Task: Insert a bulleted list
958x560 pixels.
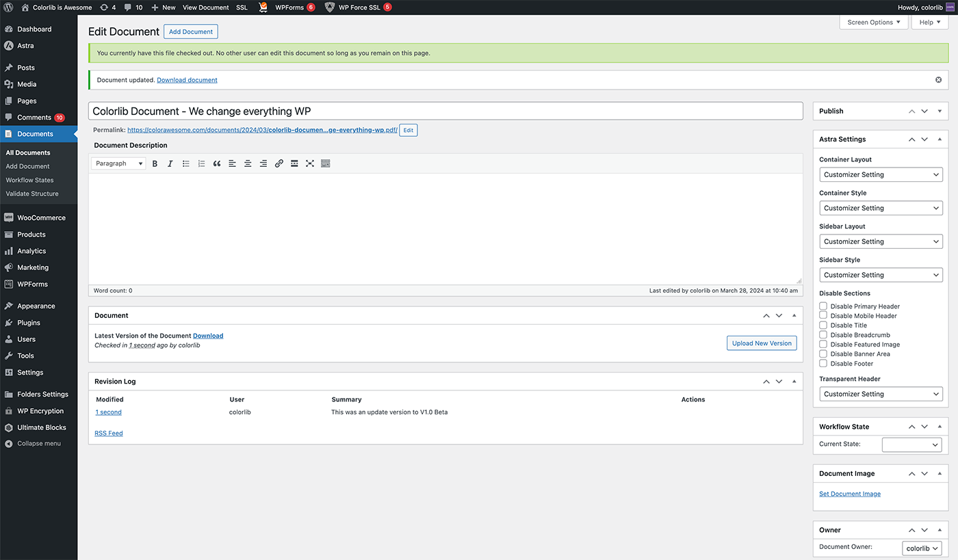Action: 186,163
